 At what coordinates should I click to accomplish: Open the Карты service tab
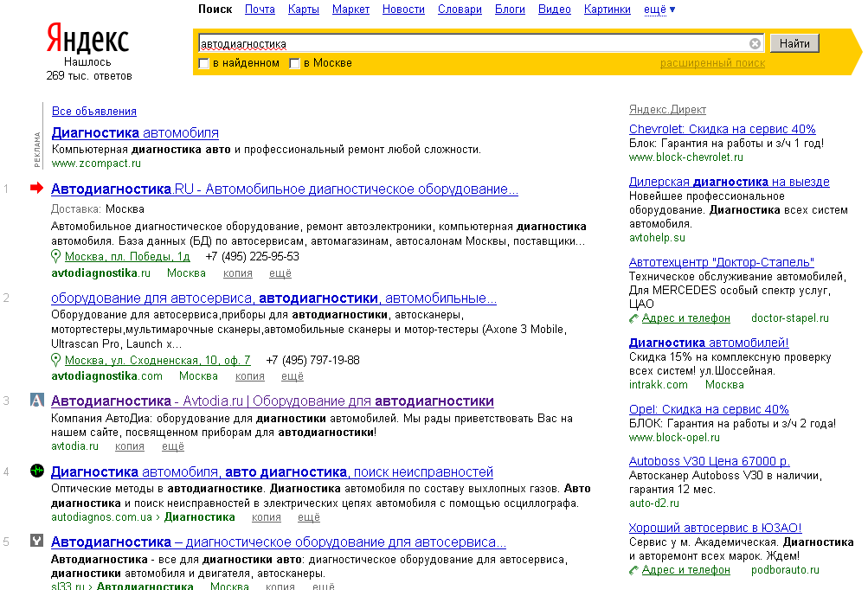(x=303, y=10)
